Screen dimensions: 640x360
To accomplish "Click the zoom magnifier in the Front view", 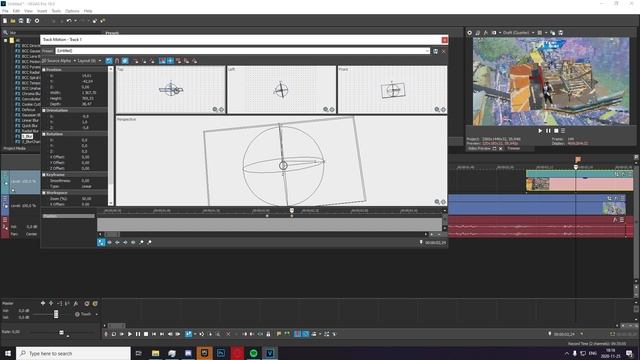I will 437,109.
